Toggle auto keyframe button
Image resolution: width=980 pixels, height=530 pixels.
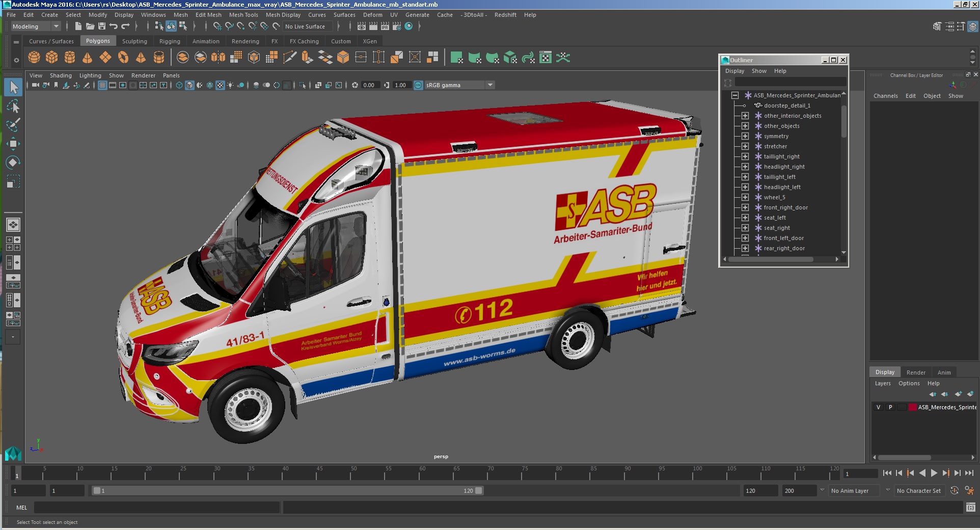click(x=955, y=491)
